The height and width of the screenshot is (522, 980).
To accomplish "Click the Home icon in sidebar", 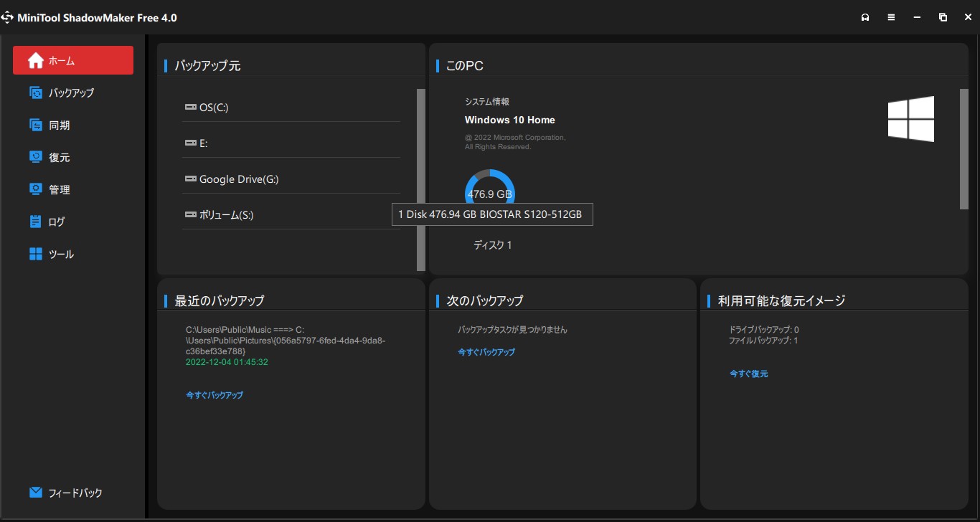I will tap(36, 61).
